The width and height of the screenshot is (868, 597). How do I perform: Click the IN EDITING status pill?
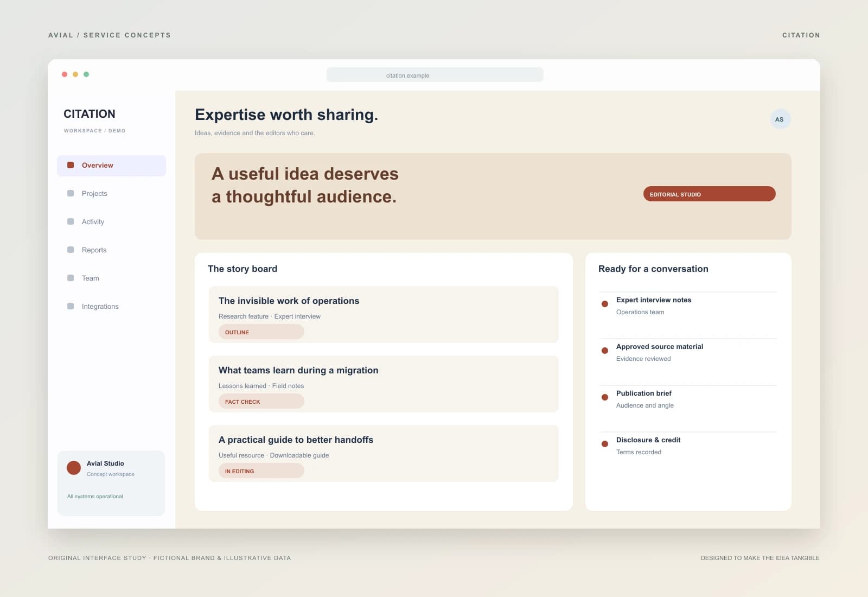[x=261, y=471]
